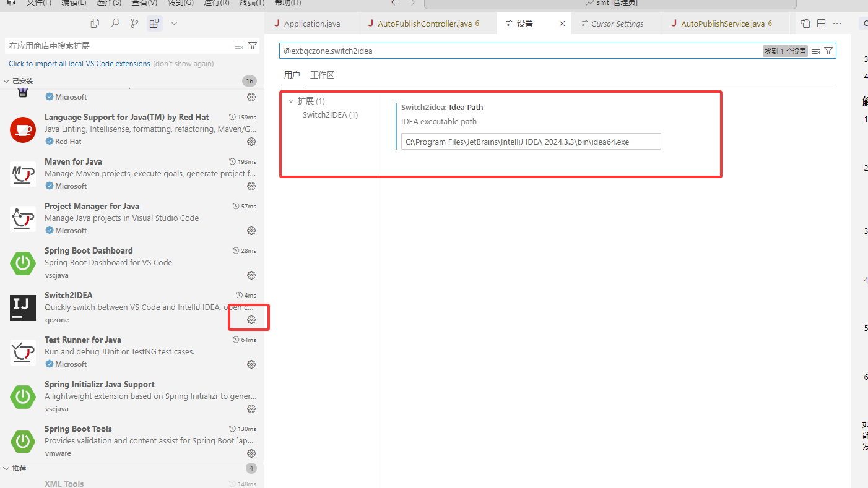This screenshot has height=488, width=868.
Task: Open the Search view icon
Action: coord(115,24)
